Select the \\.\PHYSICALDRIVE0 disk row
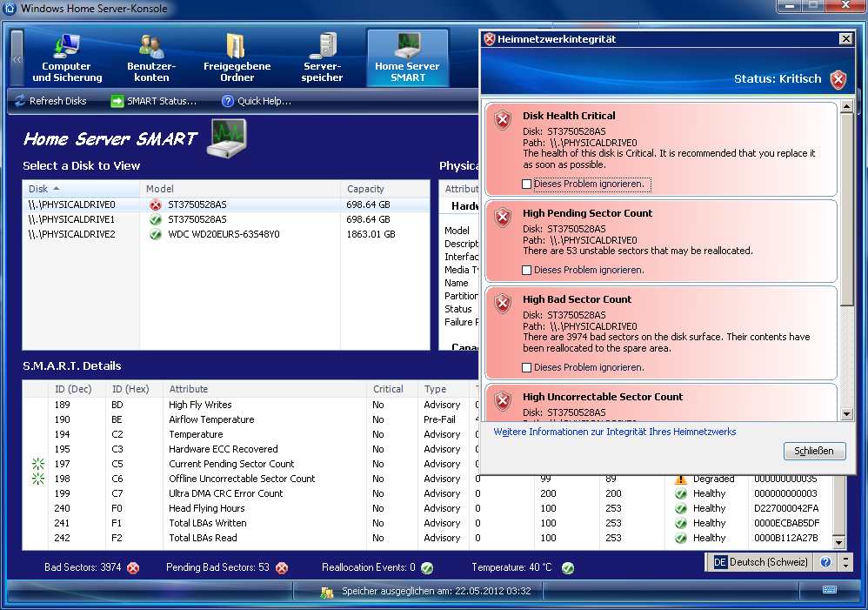Image resolution: width=868 pixels, height=610 pixels. click(226, 204)
